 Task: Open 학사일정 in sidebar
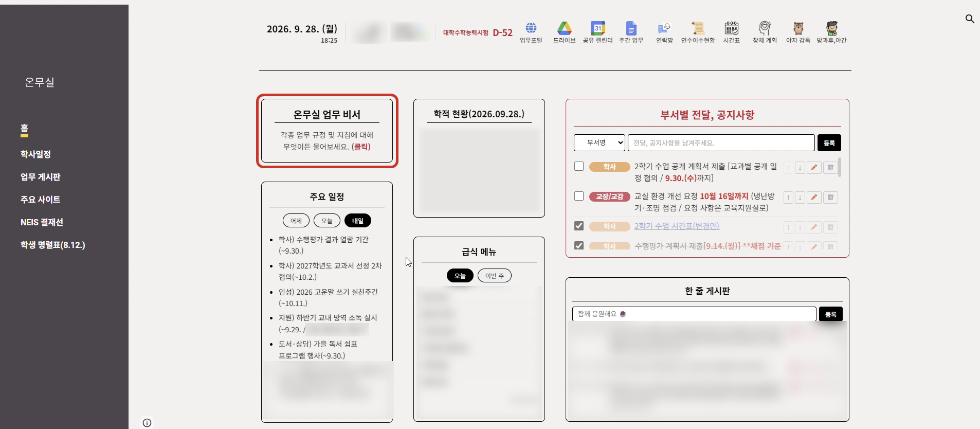[35, 154]
